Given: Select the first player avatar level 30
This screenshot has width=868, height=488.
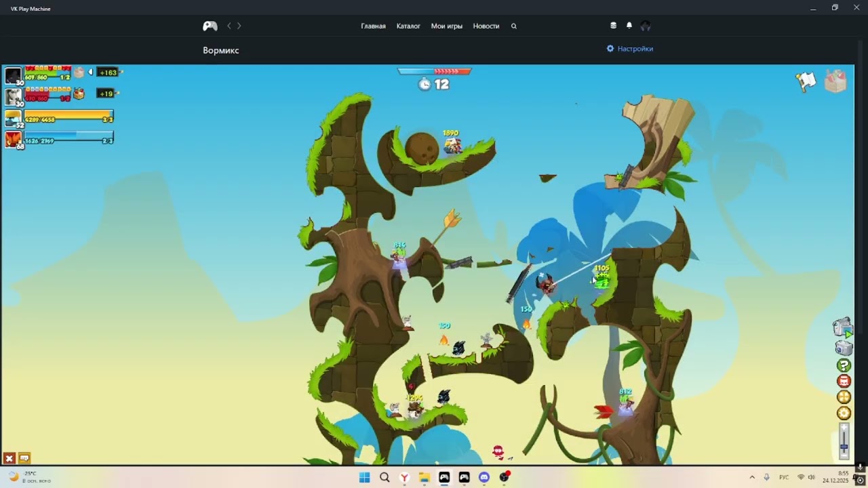Looking at the screenshot, I should (x=14, y=75).
